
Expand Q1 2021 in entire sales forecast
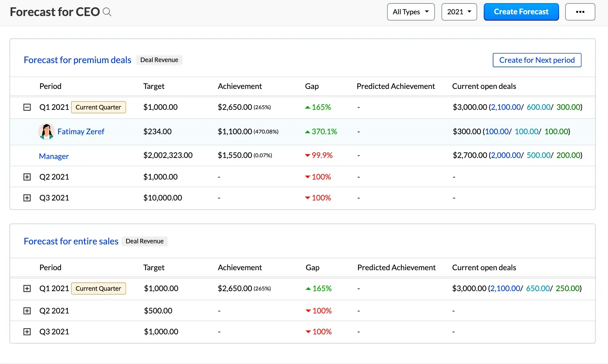pyautogui.click(x=27, y=288)
